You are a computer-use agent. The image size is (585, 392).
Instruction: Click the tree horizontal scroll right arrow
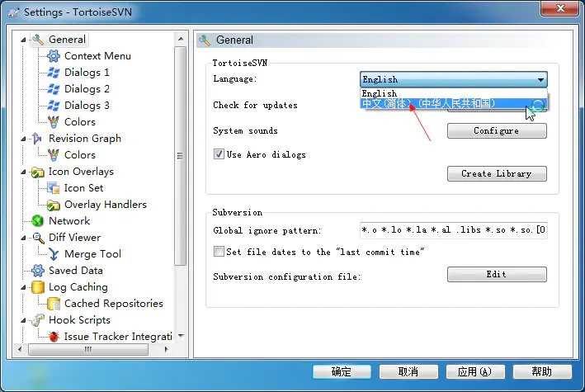(x=167, y=349)
